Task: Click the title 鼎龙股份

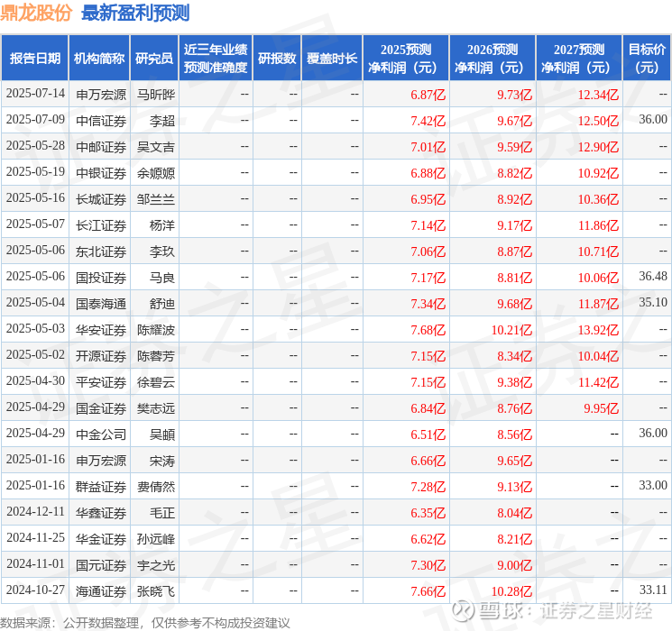Action: [x=36, y=13]
